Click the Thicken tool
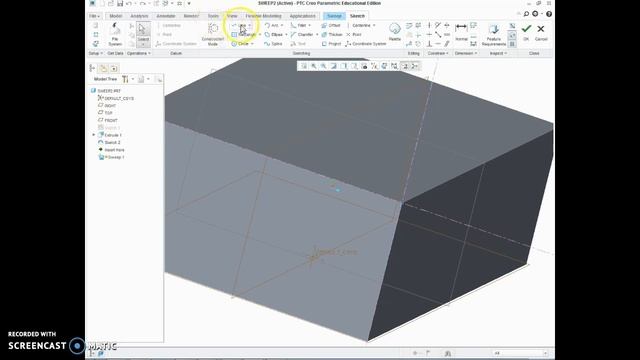640x360 pixels. (x=332, y=35)
